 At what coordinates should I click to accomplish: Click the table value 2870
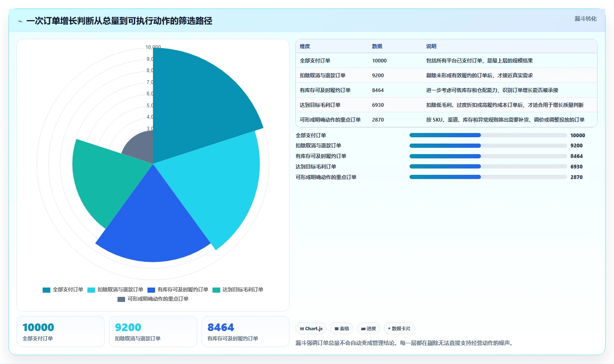coord(378,120)
